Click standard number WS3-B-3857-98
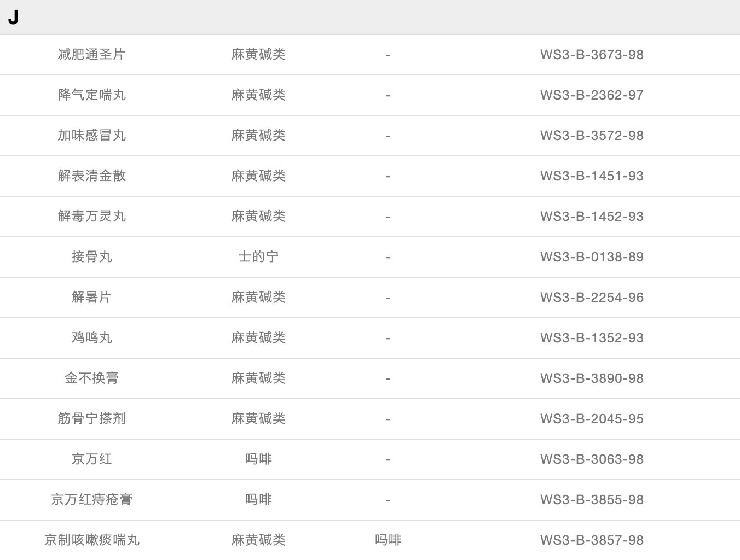 592,540
